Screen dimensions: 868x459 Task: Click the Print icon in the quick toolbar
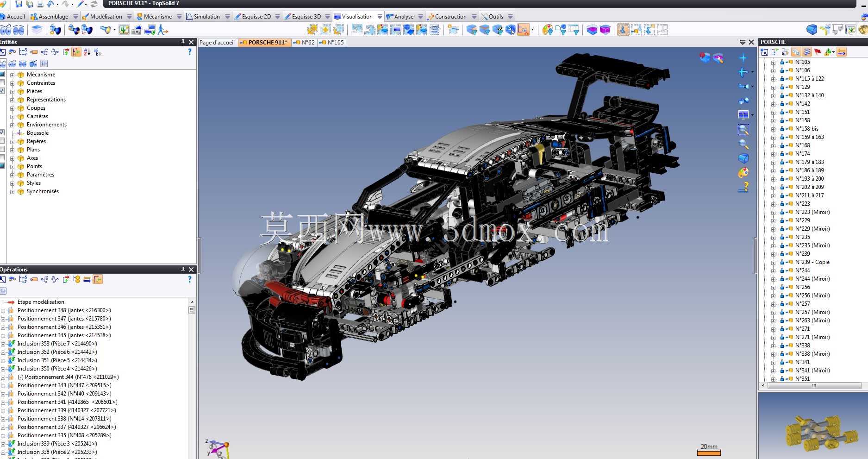(40, 4)
